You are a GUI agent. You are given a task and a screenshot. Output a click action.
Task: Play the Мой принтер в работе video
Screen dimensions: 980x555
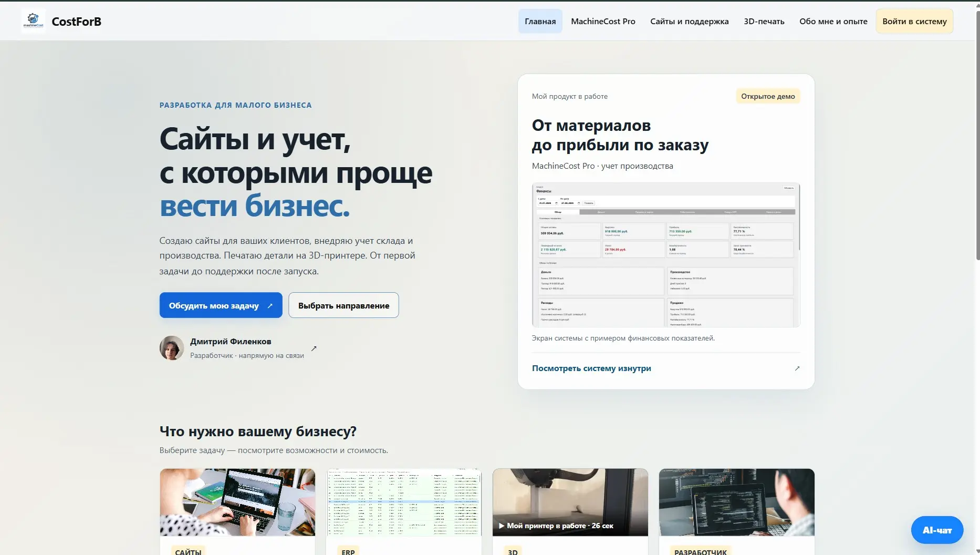(x=570, y=502)
